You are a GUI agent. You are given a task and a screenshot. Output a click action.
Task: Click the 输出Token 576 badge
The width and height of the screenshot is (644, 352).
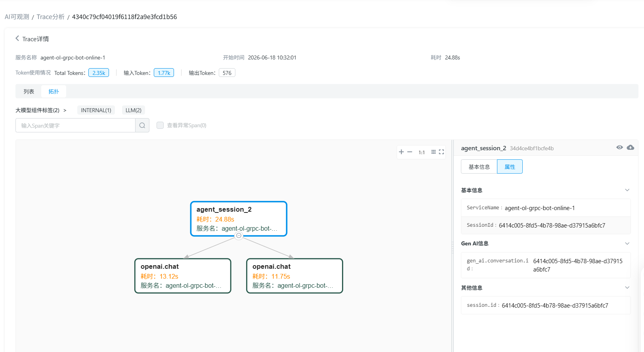(227, 73)
